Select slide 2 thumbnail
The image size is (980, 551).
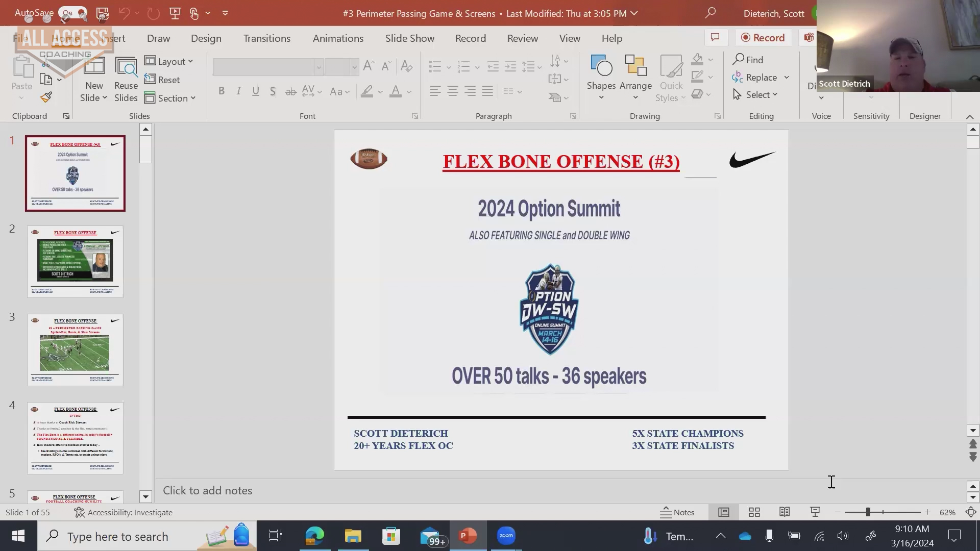(75, 262)
